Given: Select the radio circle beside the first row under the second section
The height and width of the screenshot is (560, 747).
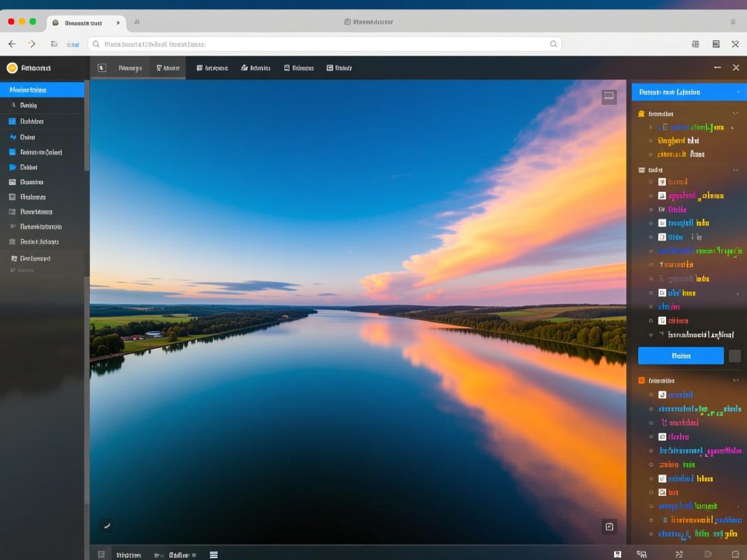Looking at the screenshot, I should [x=651, y=182].
